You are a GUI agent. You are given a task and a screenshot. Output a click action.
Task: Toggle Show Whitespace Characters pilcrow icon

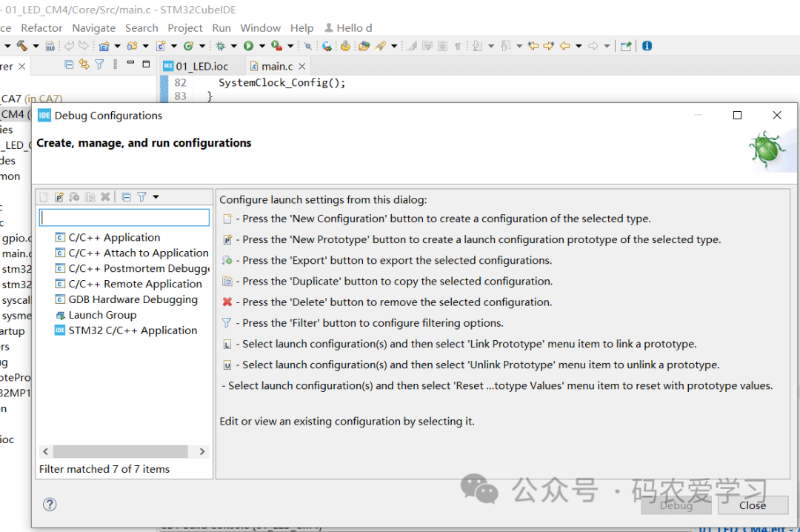(x=458, y=46)
